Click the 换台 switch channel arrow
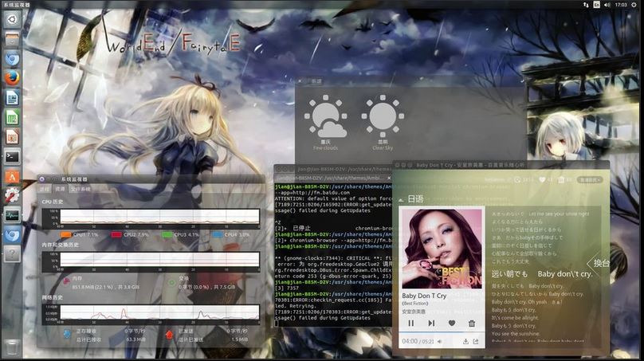 (599, 263)
